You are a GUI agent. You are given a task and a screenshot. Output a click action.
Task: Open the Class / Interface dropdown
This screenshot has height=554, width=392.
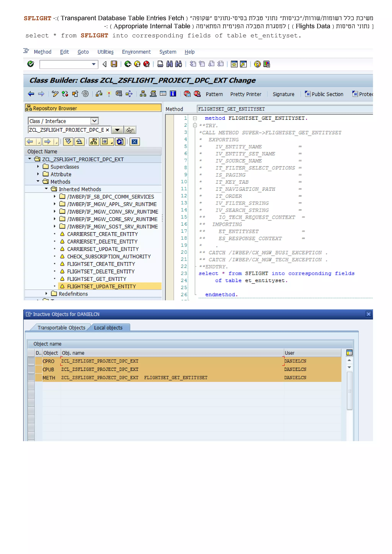click(x=94, y=121)
